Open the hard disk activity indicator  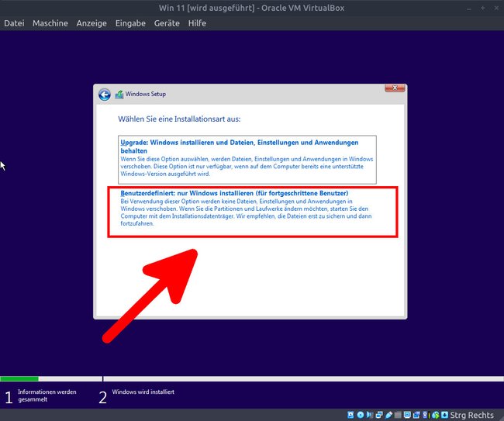(350, 415)
